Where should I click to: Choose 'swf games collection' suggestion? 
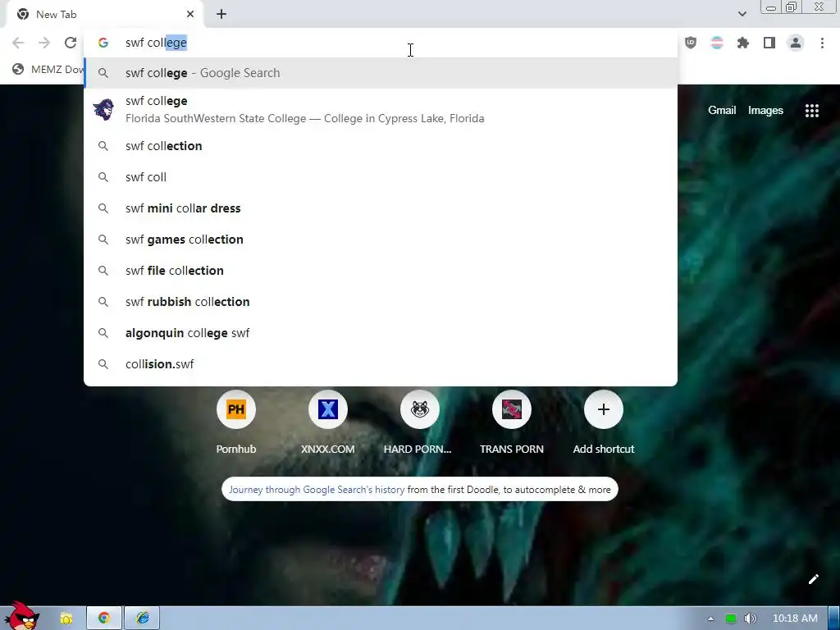tap(381, 240)
